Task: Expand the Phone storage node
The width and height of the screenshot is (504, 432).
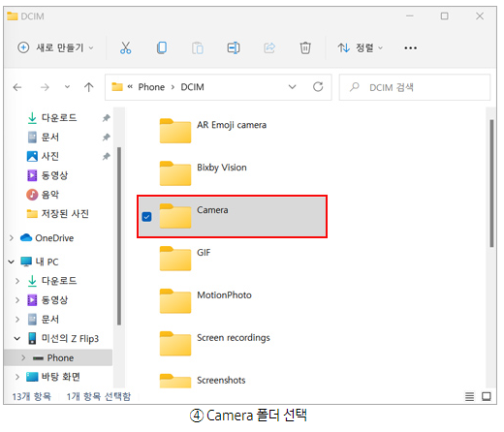Action: pyautogui.click(x=23, y=357)
